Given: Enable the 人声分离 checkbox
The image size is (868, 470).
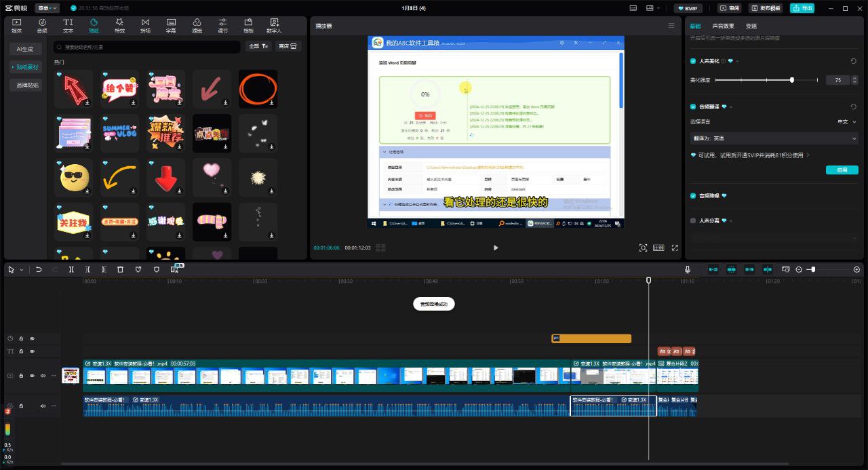Looking at the screenshot, I should click(x=693, y=220).
